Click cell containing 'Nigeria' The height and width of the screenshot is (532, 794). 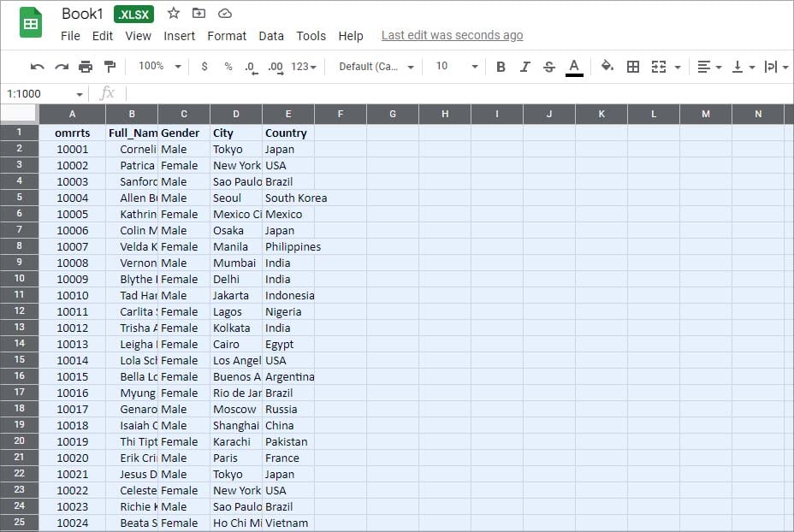(x=288, y=312)
